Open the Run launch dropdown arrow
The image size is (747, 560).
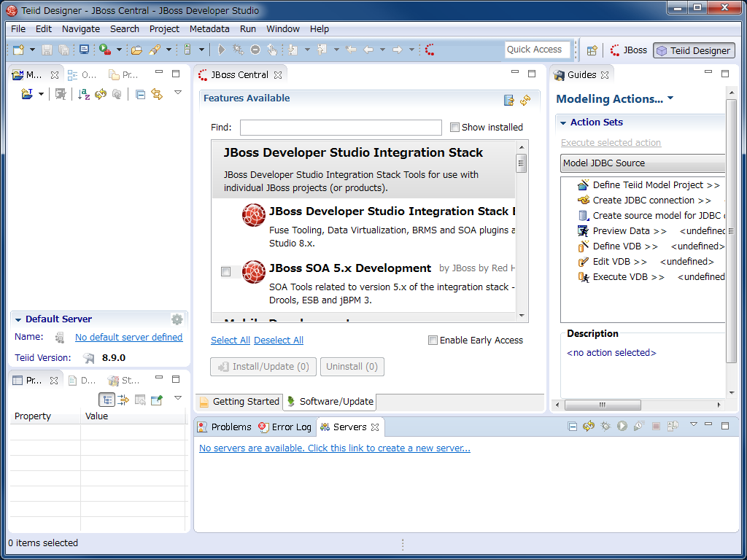pos(119,50)
